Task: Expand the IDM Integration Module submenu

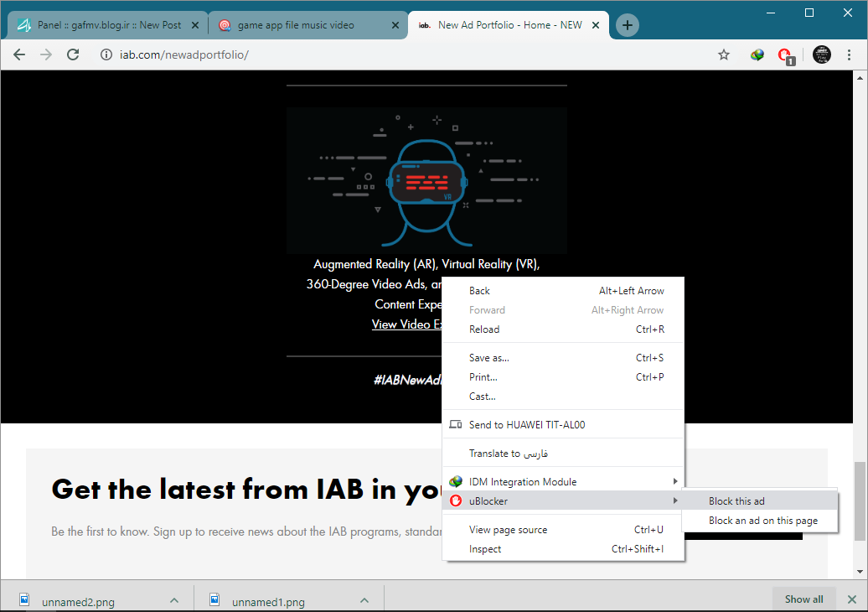Action: tap(564, 482)
